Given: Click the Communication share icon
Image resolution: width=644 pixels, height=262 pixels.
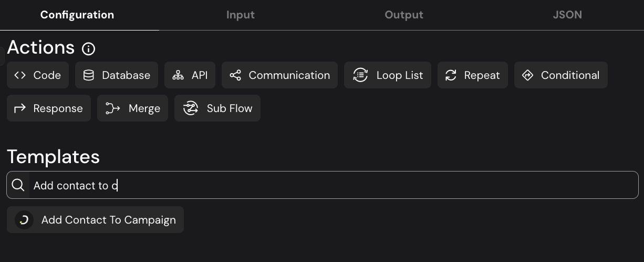Looking at the screenshot, I should pos(235,75).
